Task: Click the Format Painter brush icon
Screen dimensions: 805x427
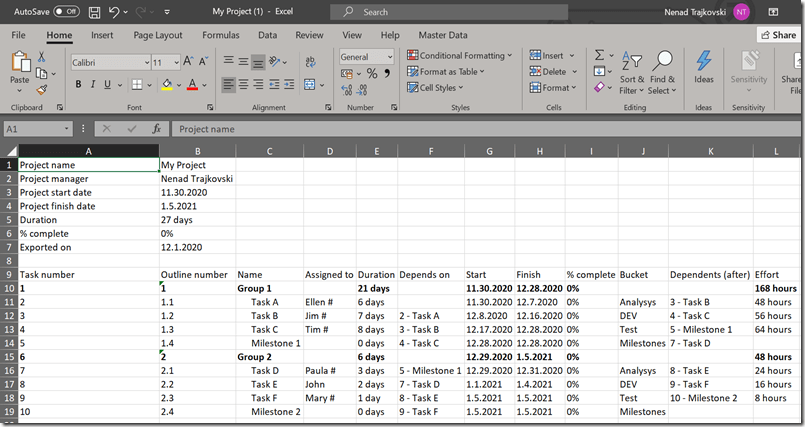Action: (42, 88)
